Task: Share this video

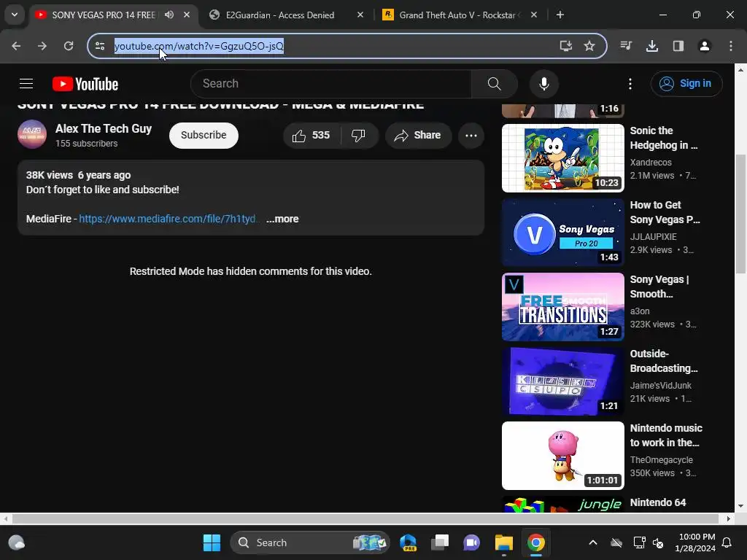Action: pos(418,135)
